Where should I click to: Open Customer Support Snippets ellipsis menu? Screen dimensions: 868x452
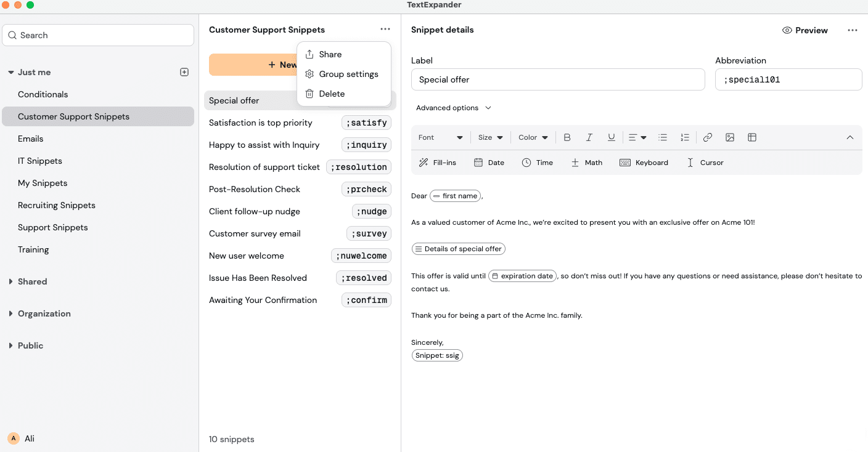385,30
